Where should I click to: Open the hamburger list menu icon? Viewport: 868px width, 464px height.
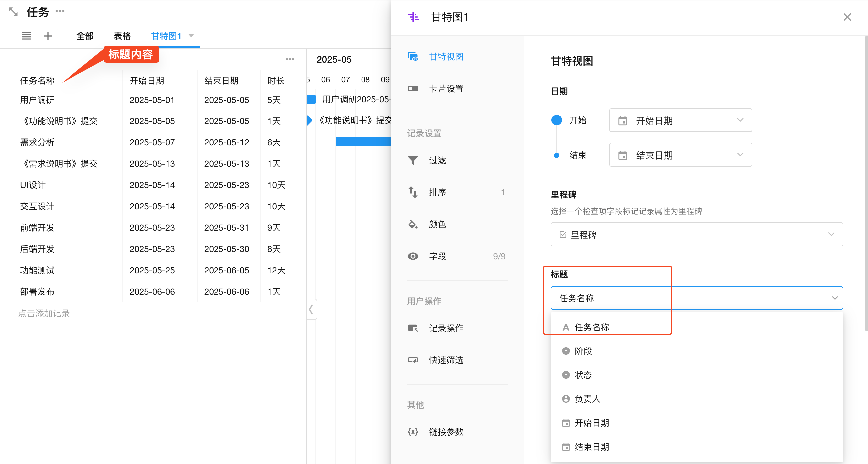tap(26, 36)
